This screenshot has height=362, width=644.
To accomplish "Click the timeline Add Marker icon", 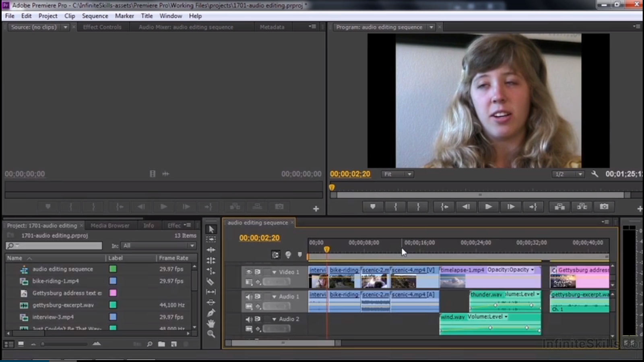I will point(299,255).
